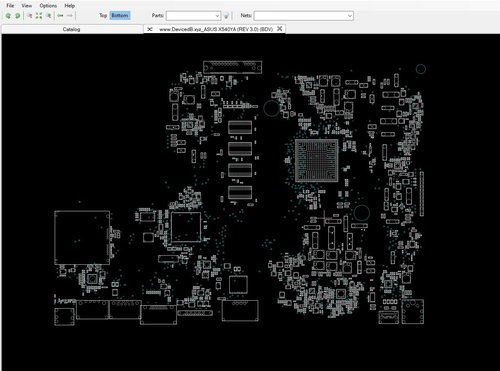Screen dimensions: 500x371
Task: Select the large square component at board left
Action: coord(82,237)
